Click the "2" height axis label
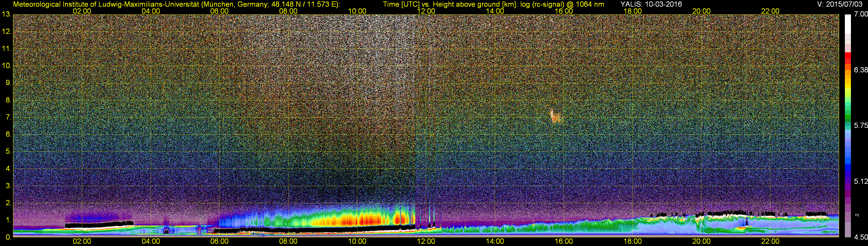 (8, 203)
